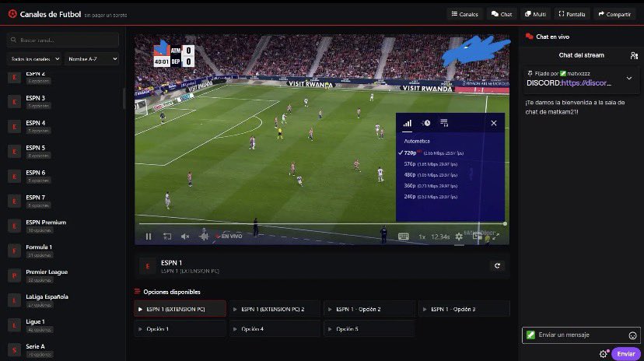644x361 pixels.
Task: Play ESPN 1 - Opción 3
Action: pyautogui.click(x=464, y=309)
